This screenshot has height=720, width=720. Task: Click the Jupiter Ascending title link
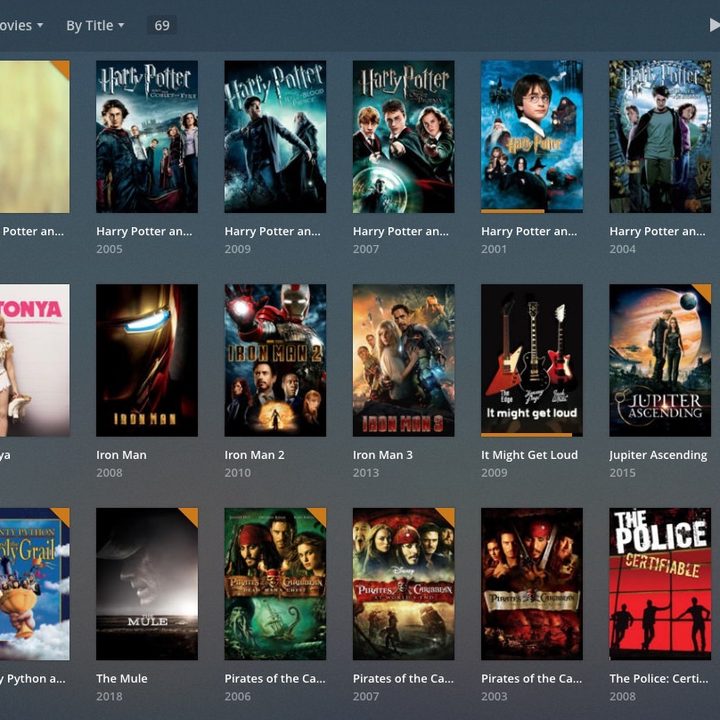click(x=658, y=455)
